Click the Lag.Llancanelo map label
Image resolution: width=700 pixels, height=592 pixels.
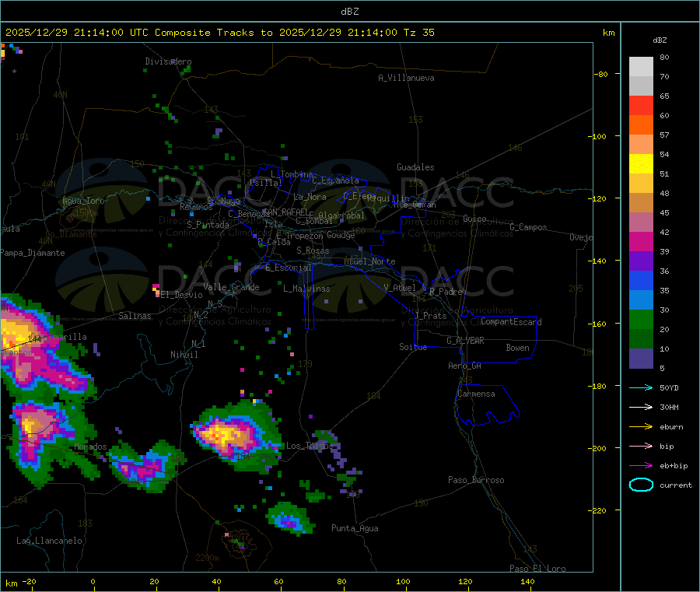pos(50,541)
